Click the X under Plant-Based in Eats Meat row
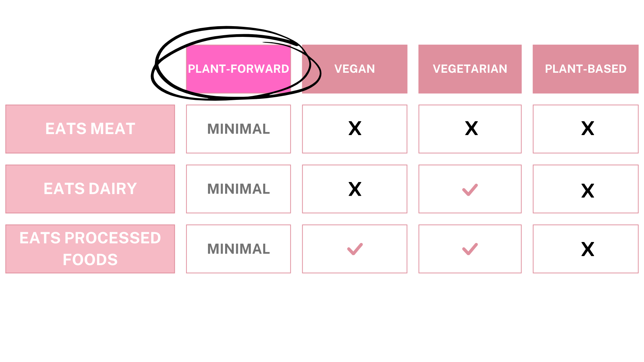This screenshot has height=362, width=644. 588,128
